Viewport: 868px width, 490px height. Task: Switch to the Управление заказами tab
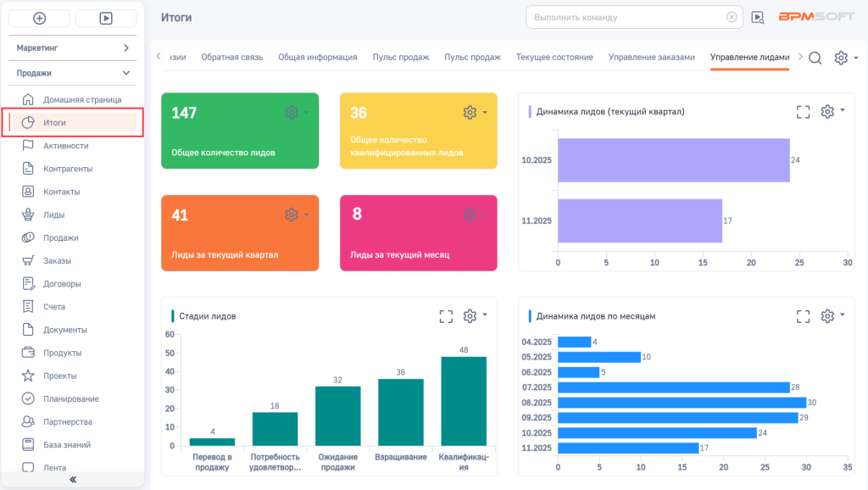click(651, 58)
